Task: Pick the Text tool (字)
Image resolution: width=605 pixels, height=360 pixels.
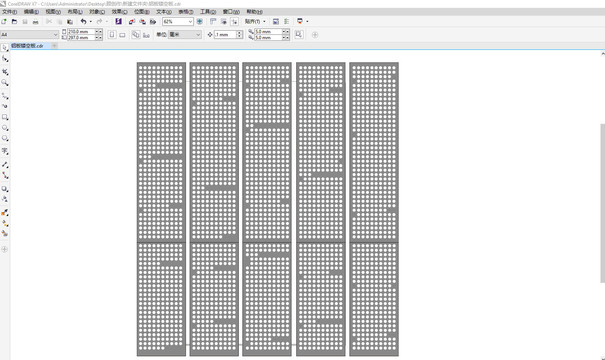Action: coord(5,151)
